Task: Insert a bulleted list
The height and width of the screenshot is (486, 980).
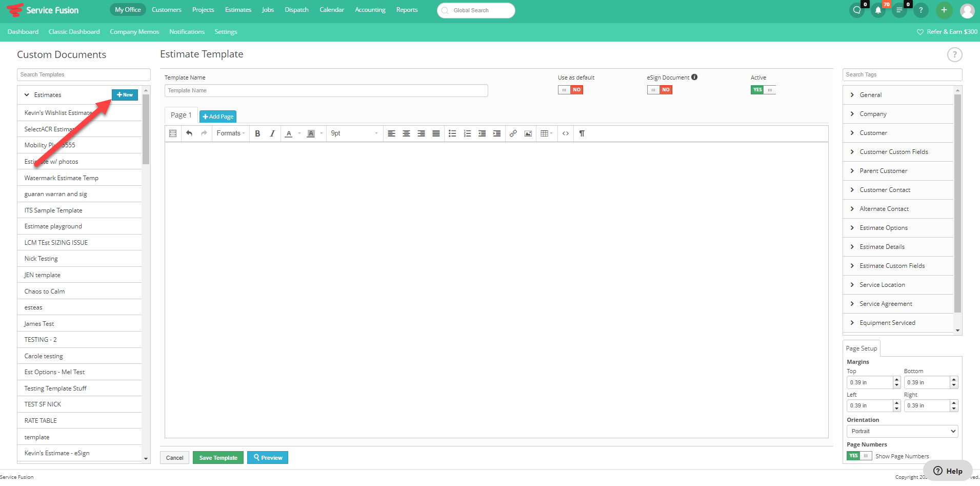Action: tap(452, 133)
